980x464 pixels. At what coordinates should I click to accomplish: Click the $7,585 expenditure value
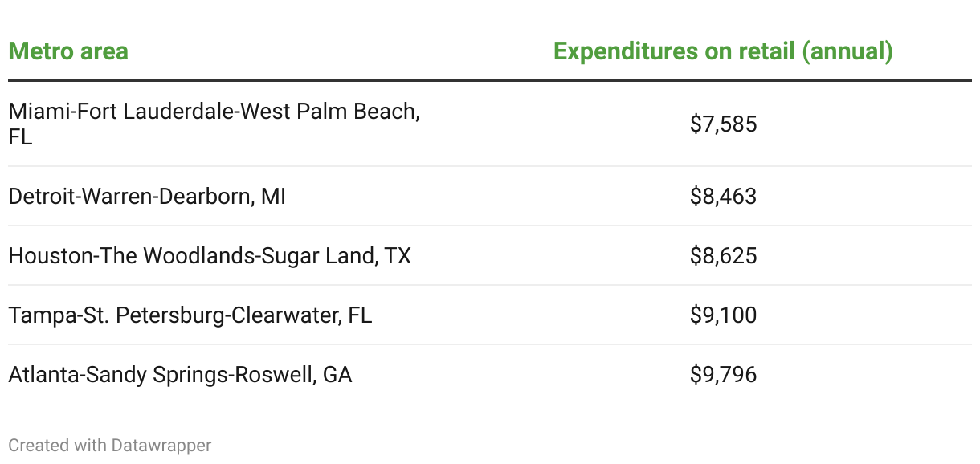[x=723, y=124]
